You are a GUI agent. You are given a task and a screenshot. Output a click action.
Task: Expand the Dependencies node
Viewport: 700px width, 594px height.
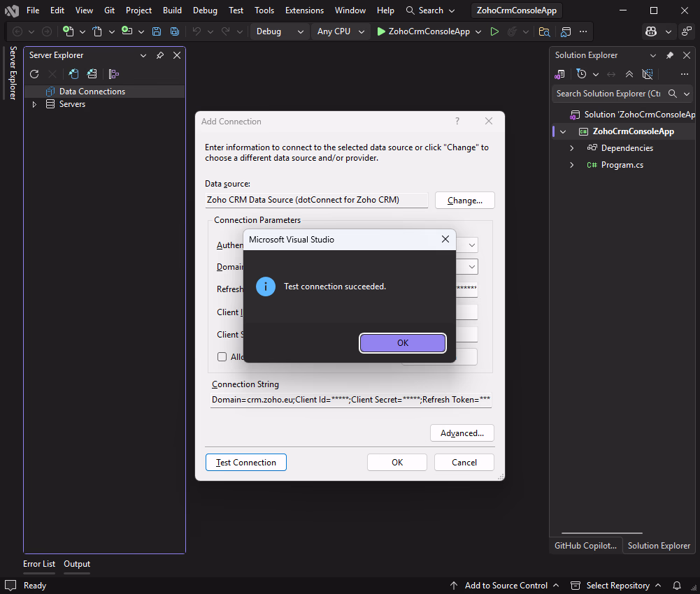point(573,147)
